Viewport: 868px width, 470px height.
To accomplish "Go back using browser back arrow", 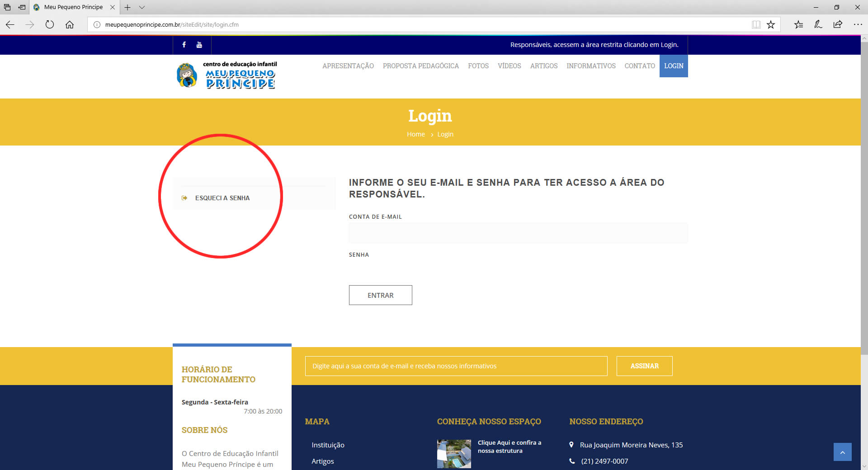I will point(10,25).
